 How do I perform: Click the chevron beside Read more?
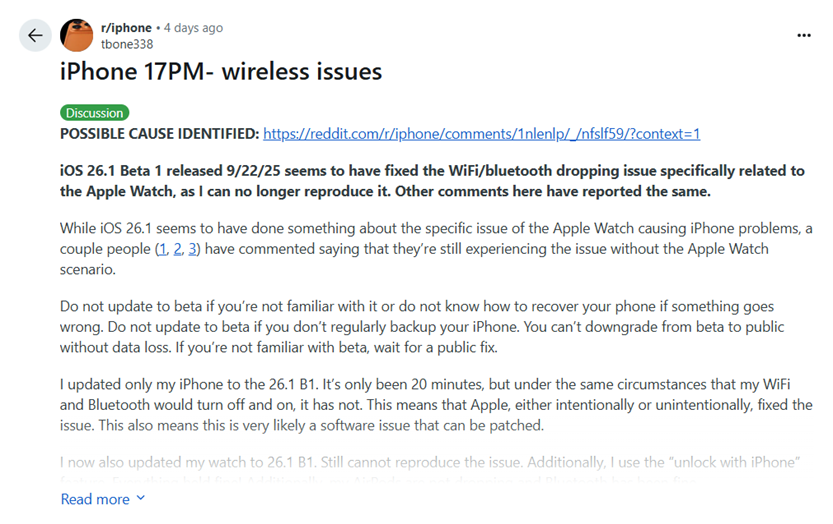tap(140, 498)
